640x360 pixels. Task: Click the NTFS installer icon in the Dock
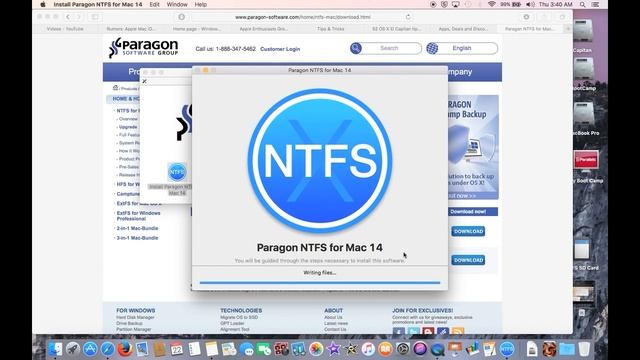click(507, 349)
